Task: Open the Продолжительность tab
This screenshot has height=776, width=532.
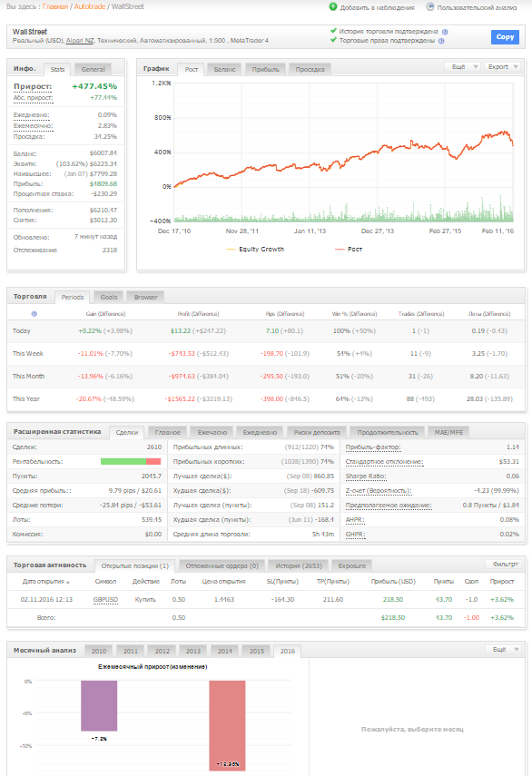Action: point(388,432)
